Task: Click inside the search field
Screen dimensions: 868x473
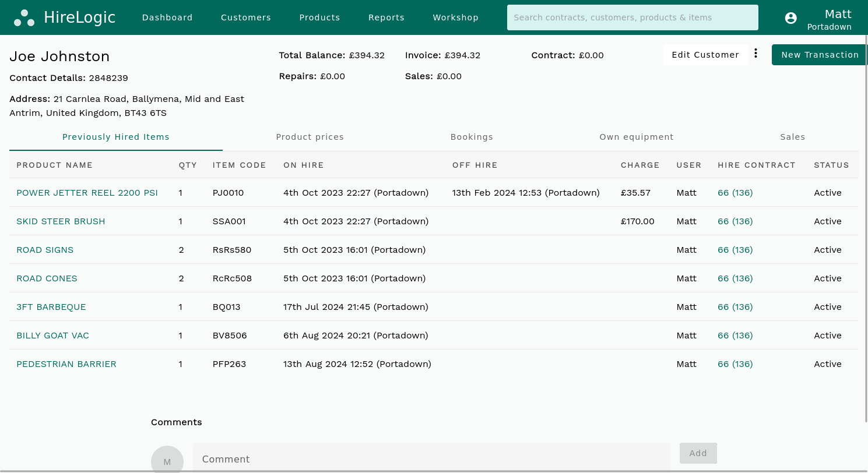Action: (632, 17)
